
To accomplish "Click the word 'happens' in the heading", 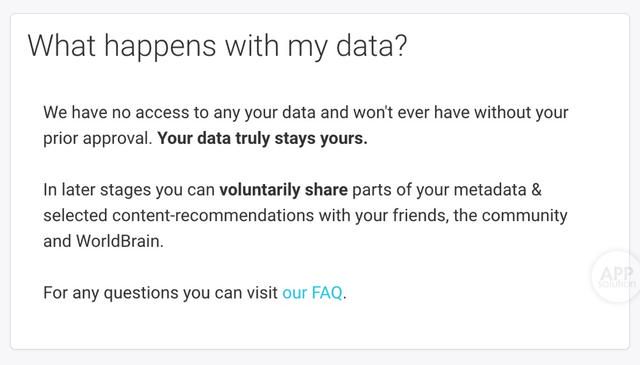I will 160,46.
